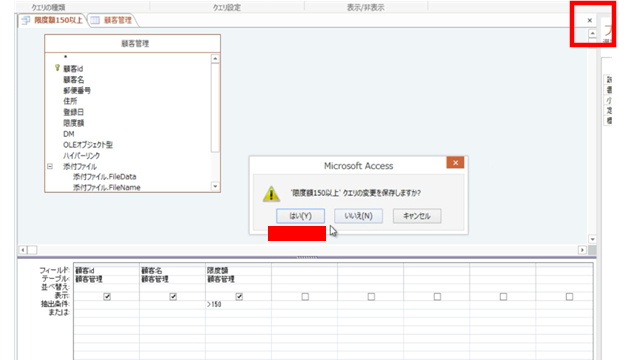The height and width of the screenshot is (360, 640).
Task: Click はい(Y) to save query changes
Action: [300, 216]
